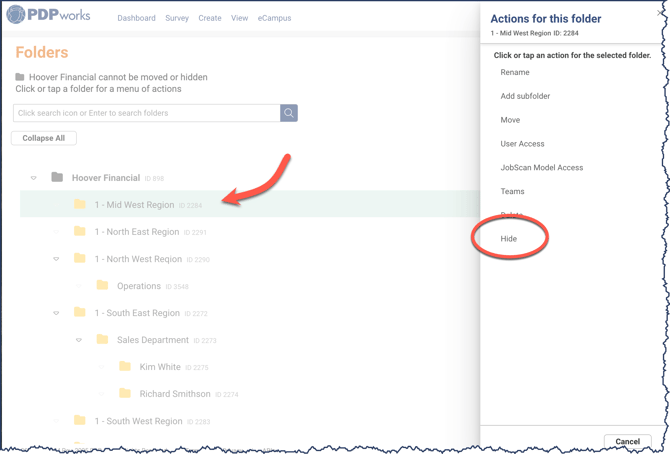Collapse the 1 - North West Region node
The height and width of the screenshot is (454, 670).
[x=56, y=259]
